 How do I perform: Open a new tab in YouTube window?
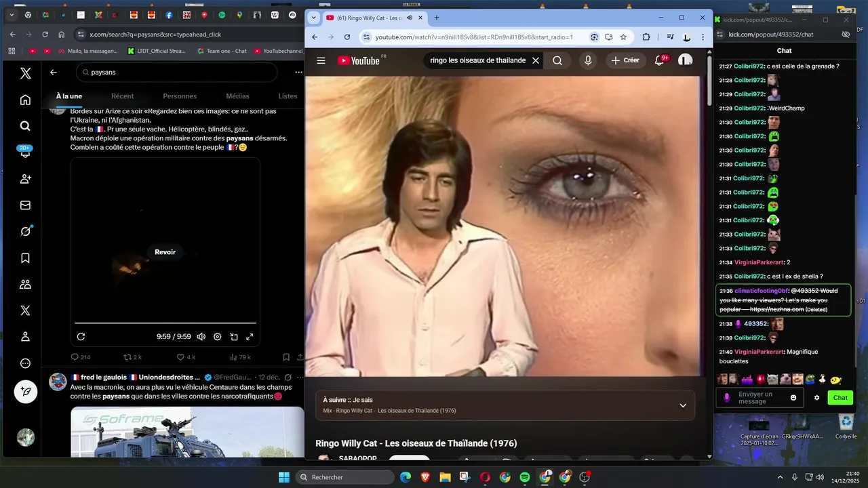(436, 18)
